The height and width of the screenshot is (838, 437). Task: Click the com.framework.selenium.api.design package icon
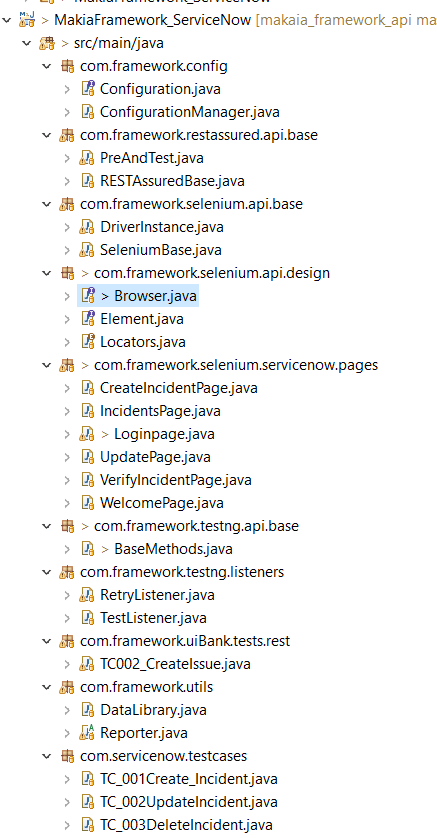click(66, 273)
